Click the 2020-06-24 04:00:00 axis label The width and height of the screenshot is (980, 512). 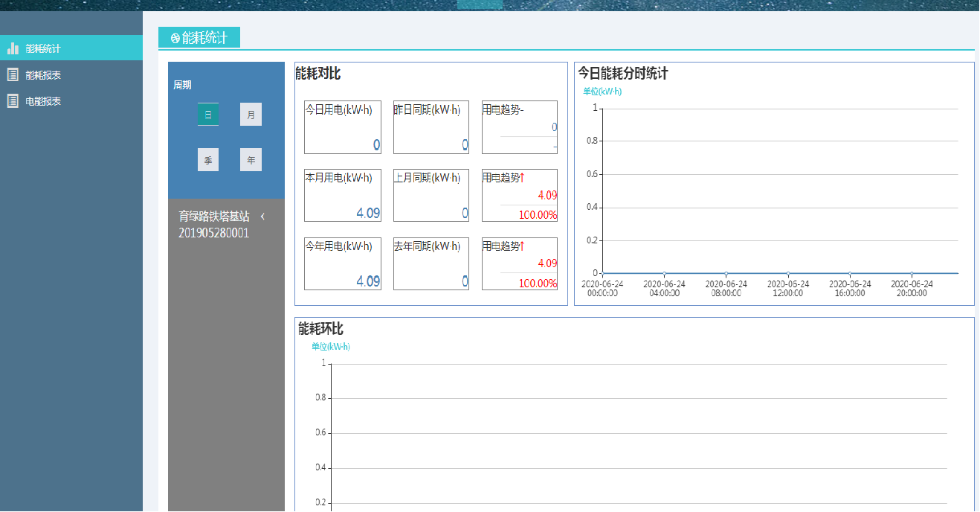click(664, 289)
